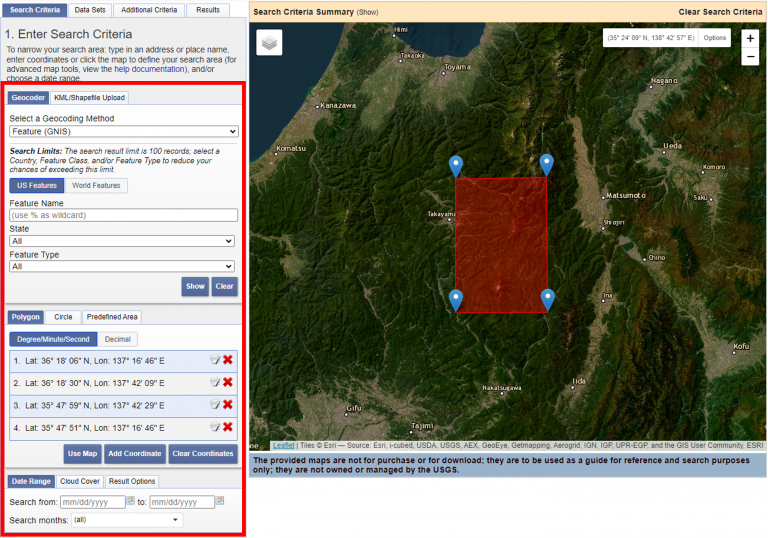Switch to the Data Sets tab
This screenshot has width=768, height=538.
(90, 10)
